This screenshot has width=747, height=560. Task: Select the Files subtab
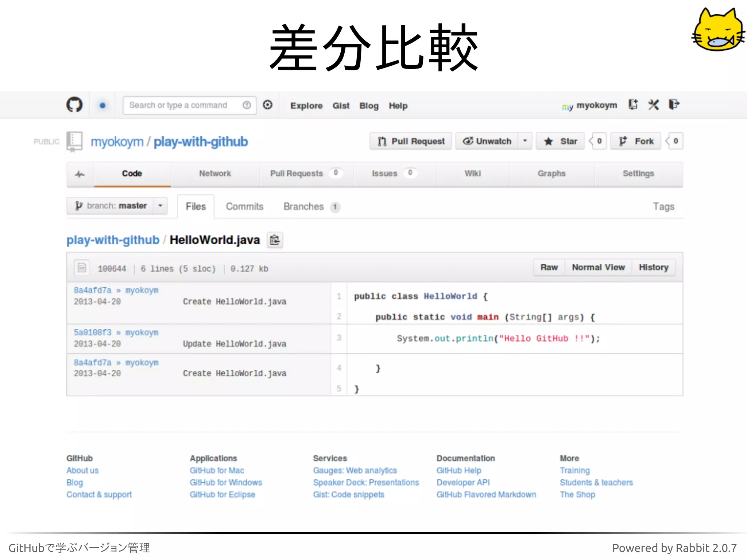point(196,207)
